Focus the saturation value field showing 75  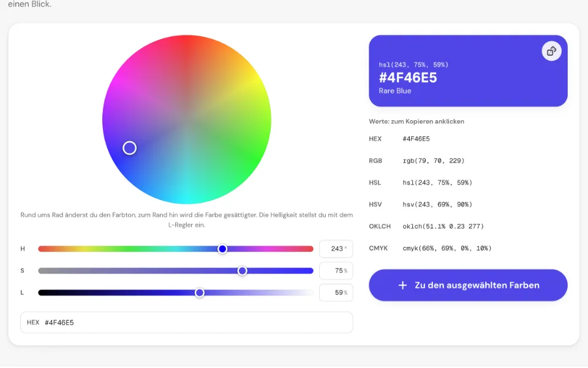336,270
